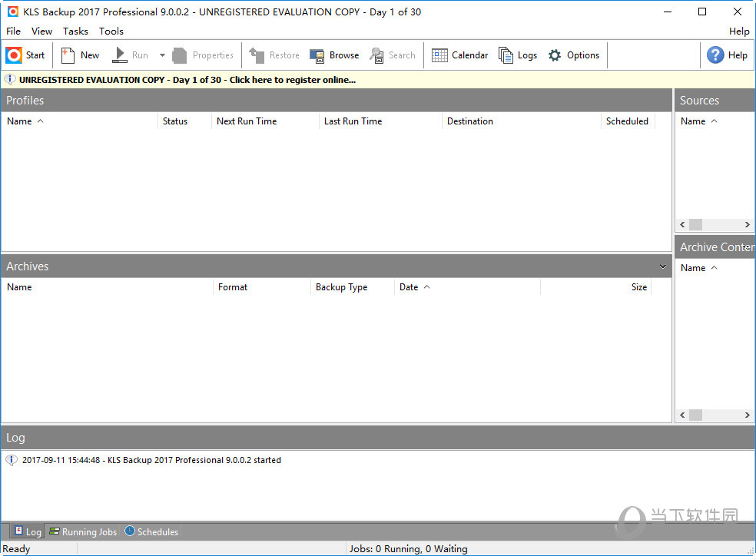Open the File menu
This screenshot has height=556, width=756.
click(x=14, y=31)
